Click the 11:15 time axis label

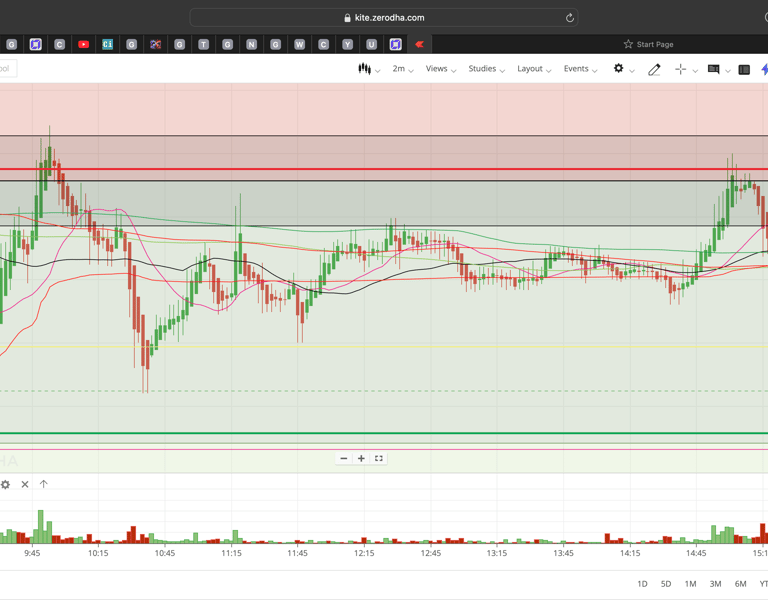click(231, 553)
